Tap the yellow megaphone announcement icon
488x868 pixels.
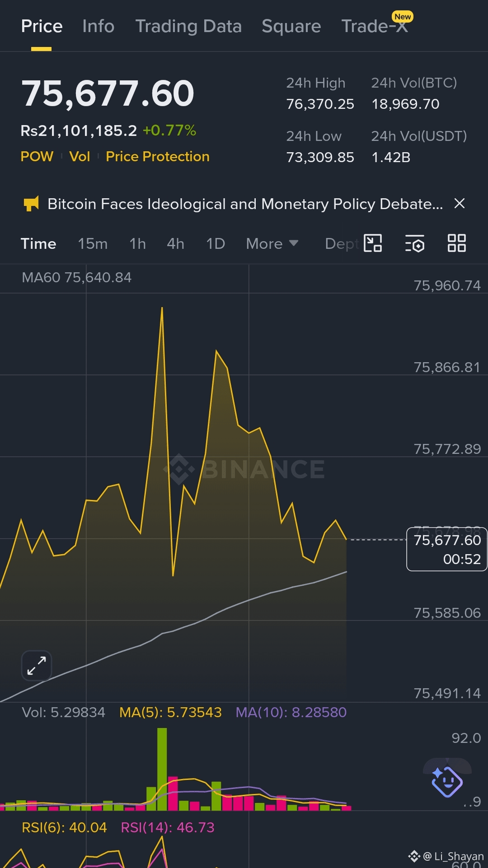pos(31,204)
